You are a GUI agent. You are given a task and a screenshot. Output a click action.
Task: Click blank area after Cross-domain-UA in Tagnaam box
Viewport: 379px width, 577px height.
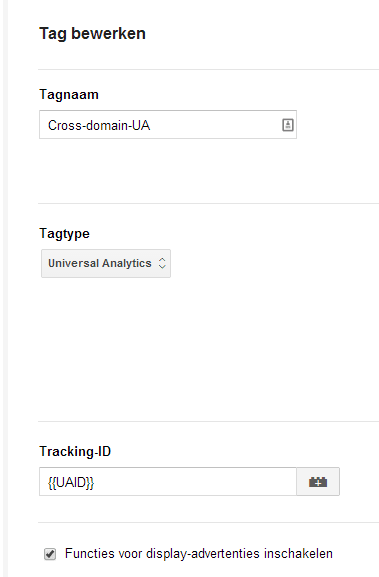(x=215, y=125)
